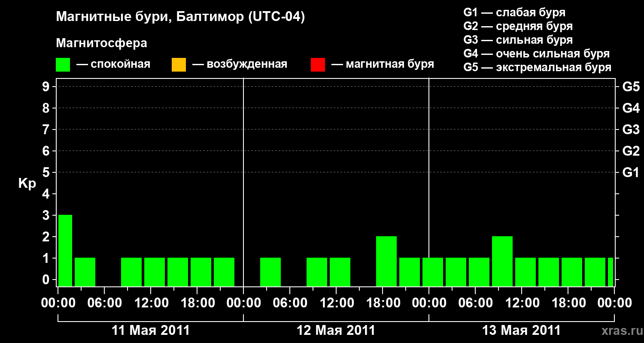Viewport: 644px width, 343px height.
Task: Click bar above 12:00 on 11 Мая
Action: (155, 272)
